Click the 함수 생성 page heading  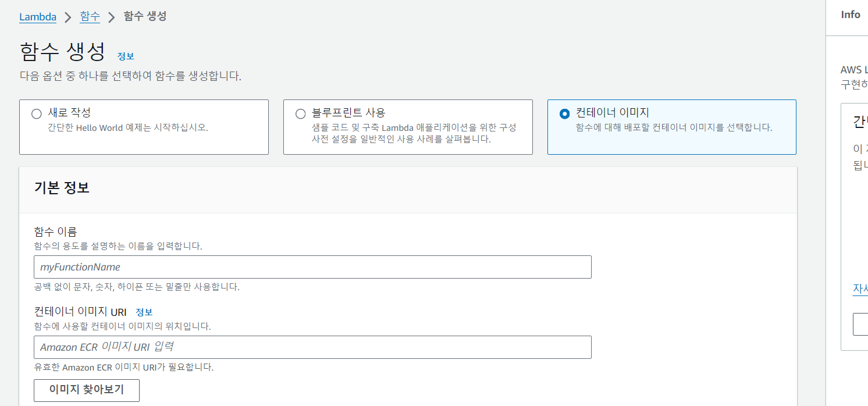pyautogui.click(x=62, y=52)
